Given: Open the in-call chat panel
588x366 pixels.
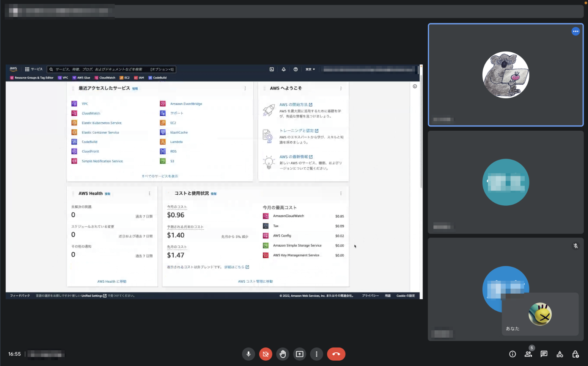Looking at the screenshot, I should pyautogui.click(x=544, y=354).
